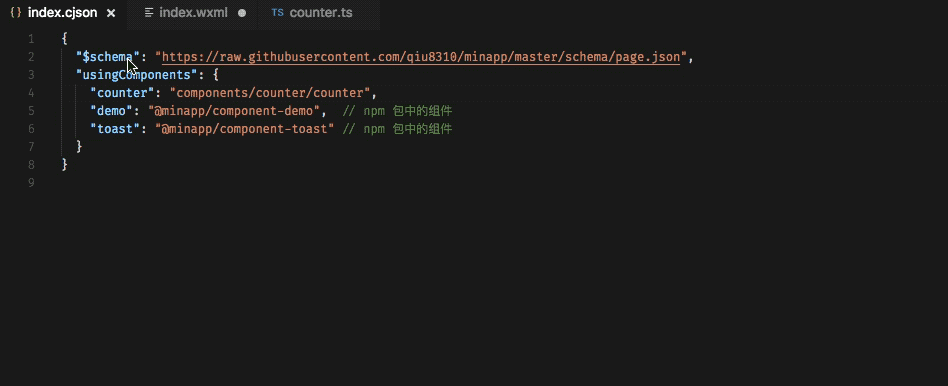Click the unsaved dot on index.wxml tab
948x386 pixels.
(x=242, y=13)
